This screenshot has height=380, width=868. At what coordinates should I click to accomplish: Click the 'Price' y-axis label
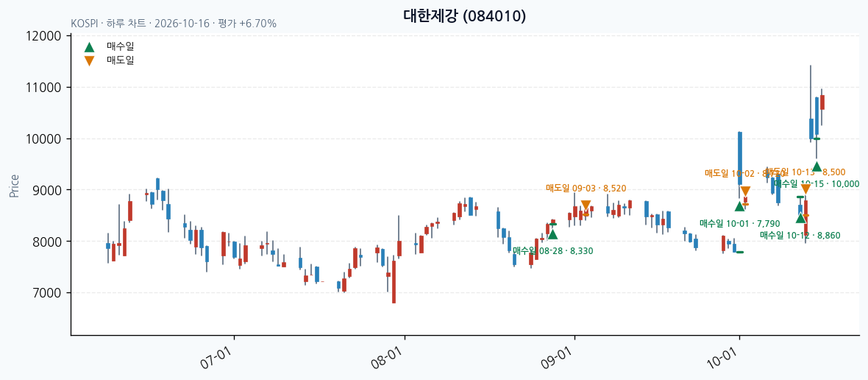click(x=15, y=186)
